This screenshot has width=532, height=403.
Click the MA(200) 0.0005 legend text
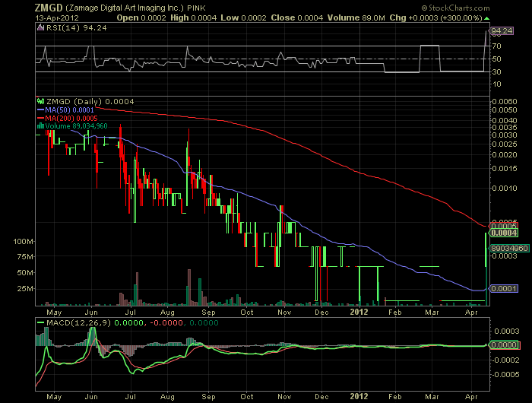71,118
